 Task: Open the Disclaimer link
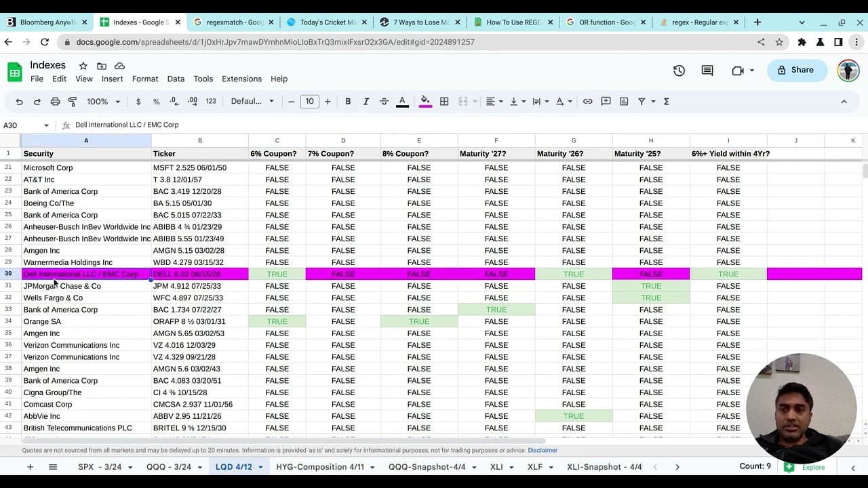point(542,450)
